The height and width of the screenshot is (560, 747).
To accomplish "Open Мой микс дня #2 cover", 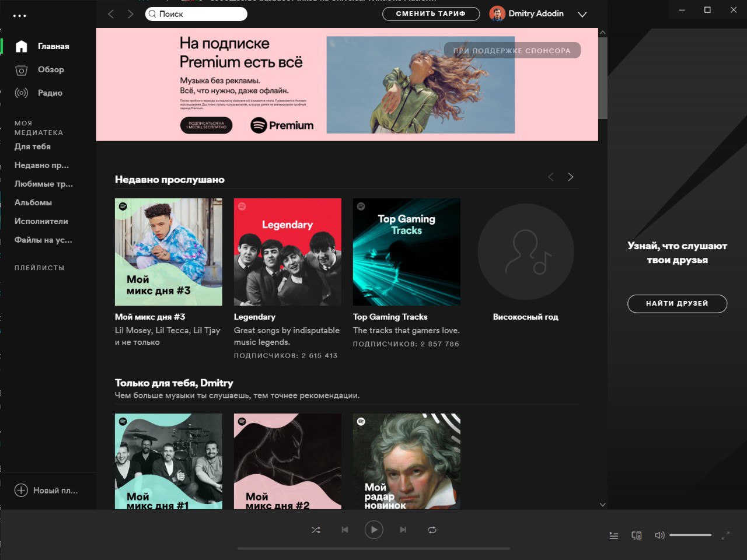I will coord(288,461).
